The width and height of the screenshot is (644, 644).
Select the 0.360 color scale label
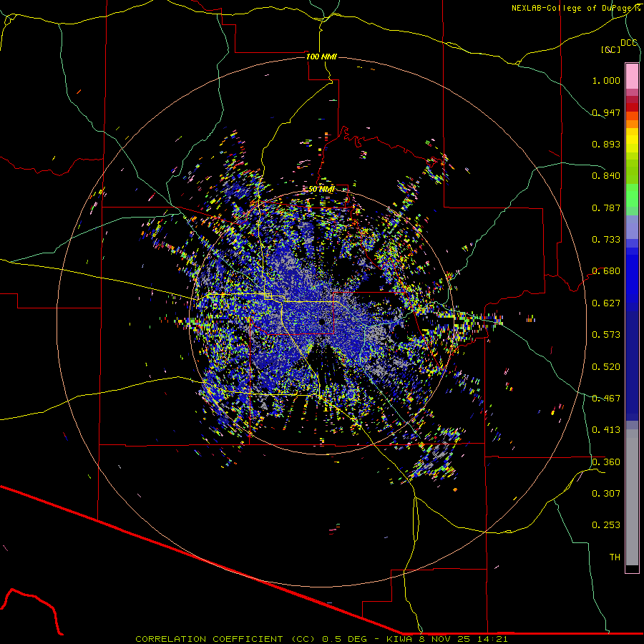[606, 462]
